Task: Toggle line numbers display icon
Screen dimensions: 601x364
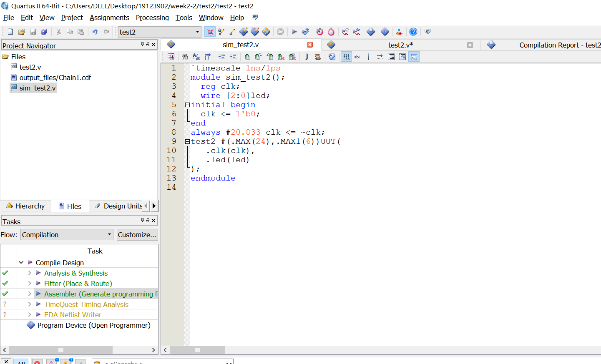Action: click(x=347, y=57)
